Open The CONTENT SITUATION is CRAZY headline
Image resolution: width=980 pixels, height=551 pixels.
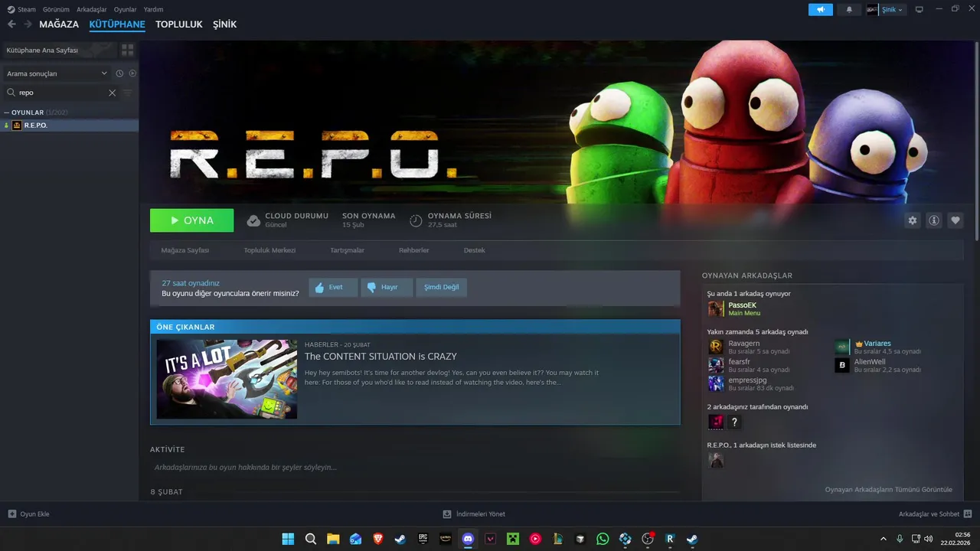click(381, 357)
